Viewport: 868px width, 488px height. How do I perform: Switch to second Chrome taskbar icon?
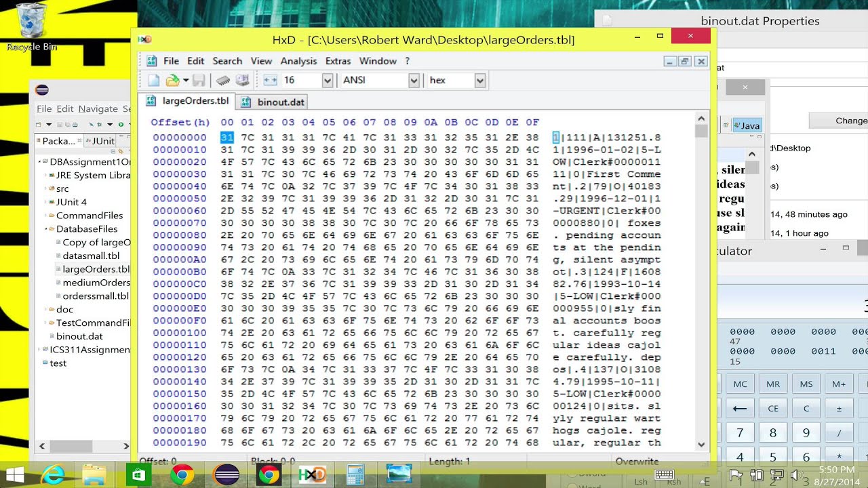click(x=269, y=474)
